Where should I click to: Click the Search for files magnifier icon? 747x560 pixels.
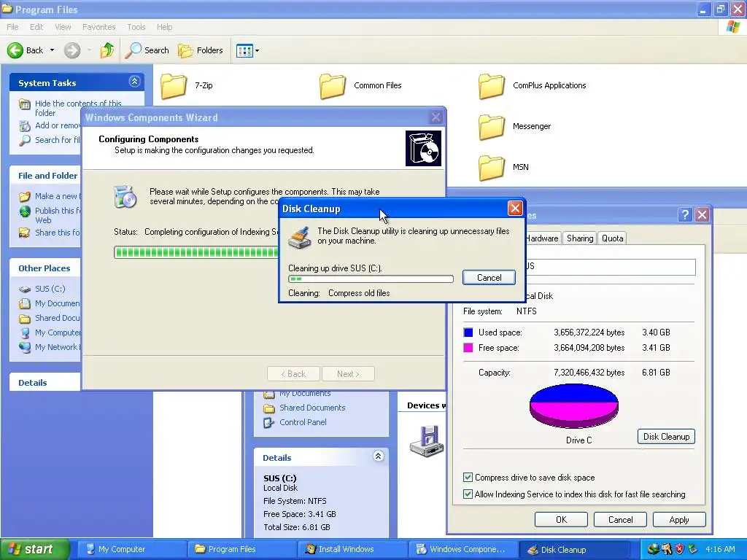(25, 140)
